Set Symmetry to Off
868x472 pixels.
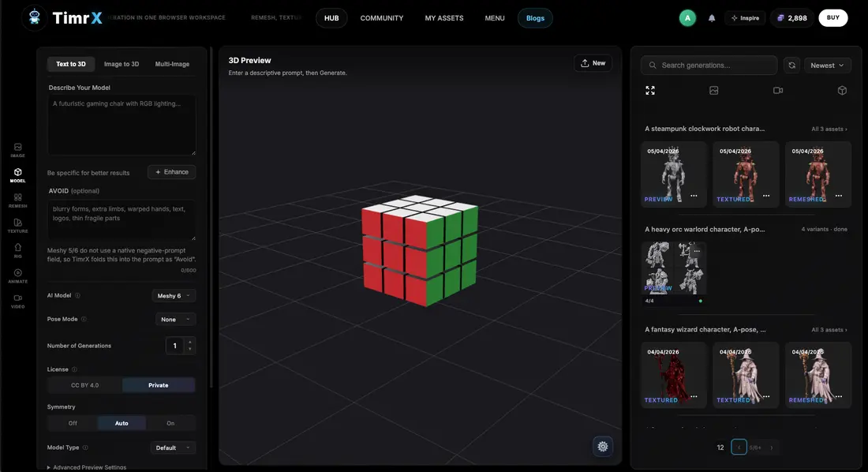pyautogui.click(x=73, y=423)
